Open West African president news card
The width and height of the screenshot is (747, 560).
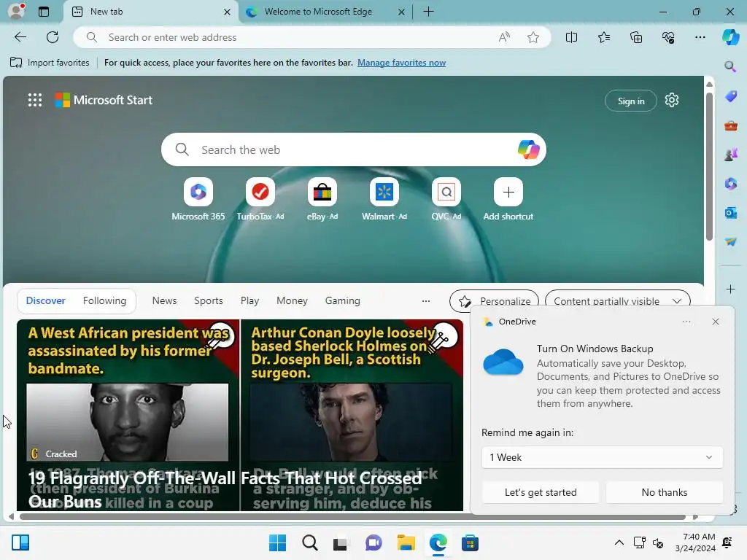click(x=128, y=415)
